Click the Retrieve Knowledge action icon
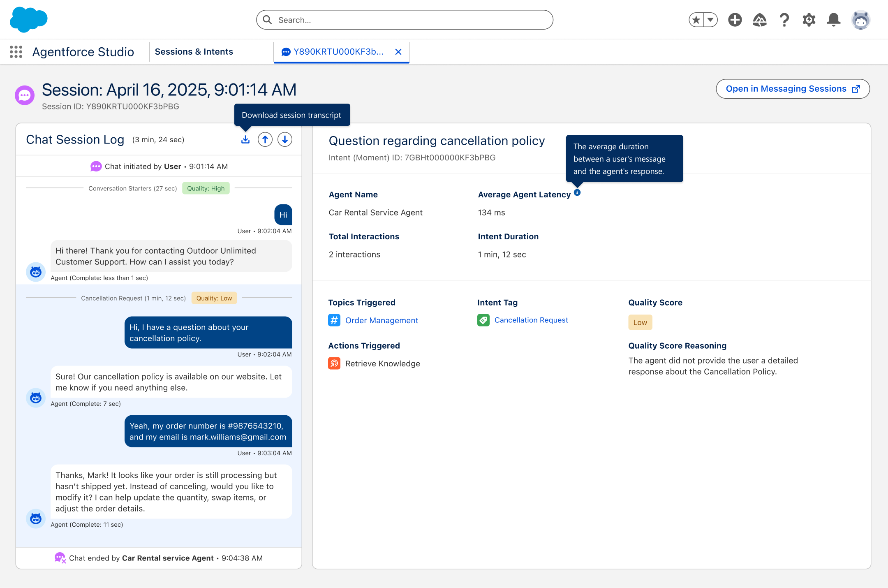 coord(334,363)
